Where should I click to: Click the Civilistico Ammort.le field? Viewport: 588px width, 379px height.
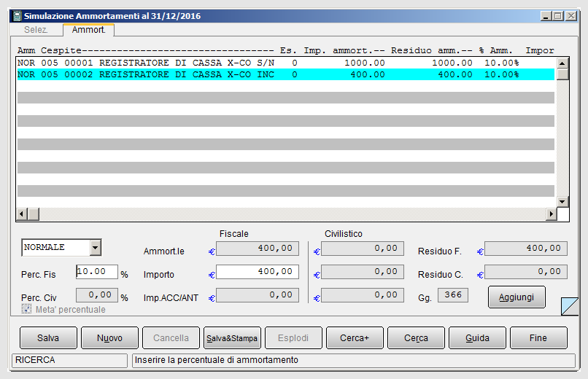tap(363, 249)
